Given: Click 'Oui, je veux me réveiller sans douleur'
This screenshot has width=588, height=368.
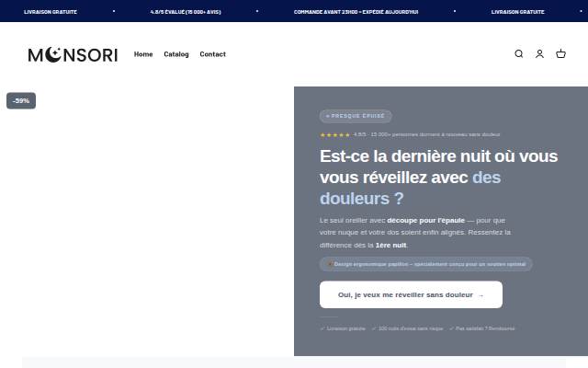Looking at the screenshot, I should 405,295.
